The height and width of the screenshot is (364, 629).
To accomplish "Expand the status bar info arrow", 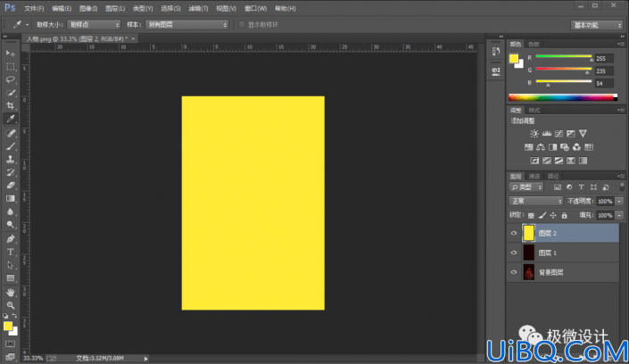I will 146,359.
